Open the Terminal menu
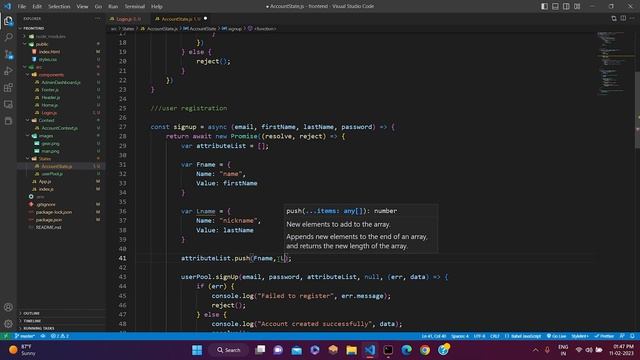The width and height of the screenshot is (640, 360). coord(135,7)
